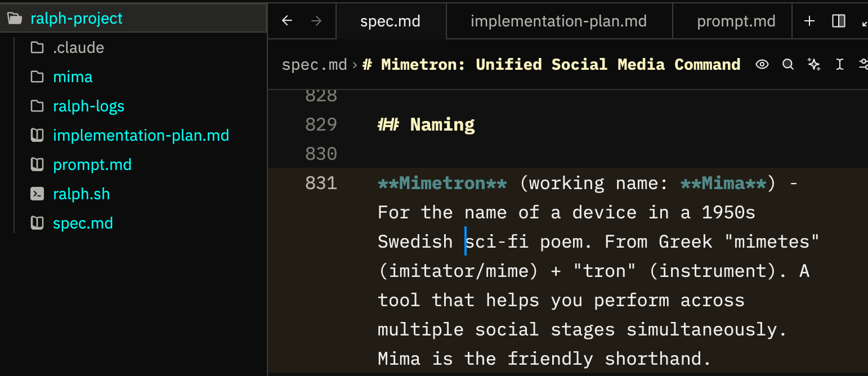868x376 pixels.
Task: Open inline AI assist sparkle icon
Action: [x=813, y=65]
